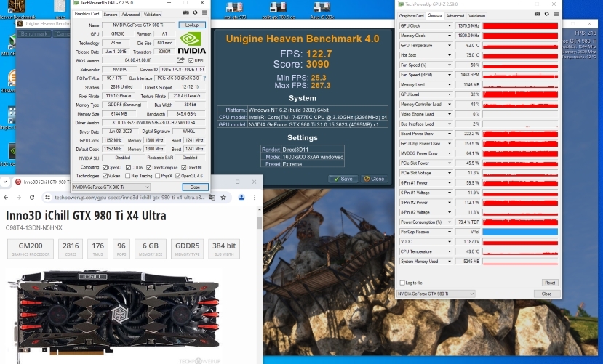Open palit gtx 780 desktop file
The image size is (603, 364).
click(x=278, y=10)
